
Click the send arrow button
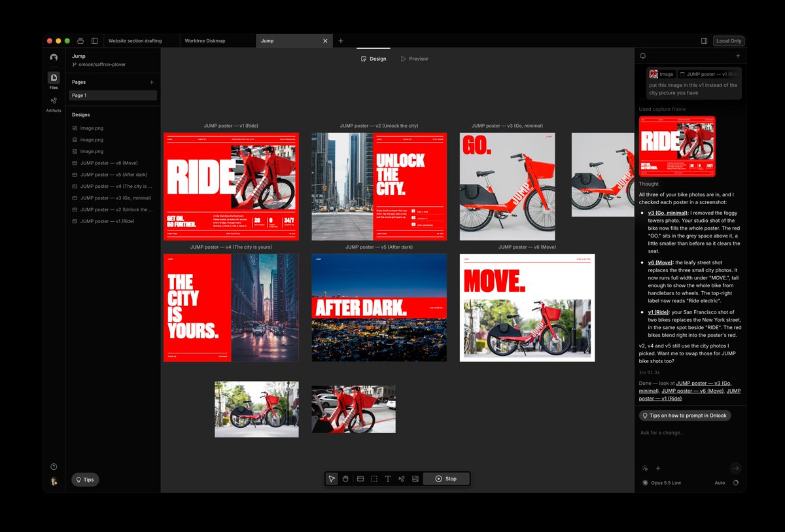point(736,468)
